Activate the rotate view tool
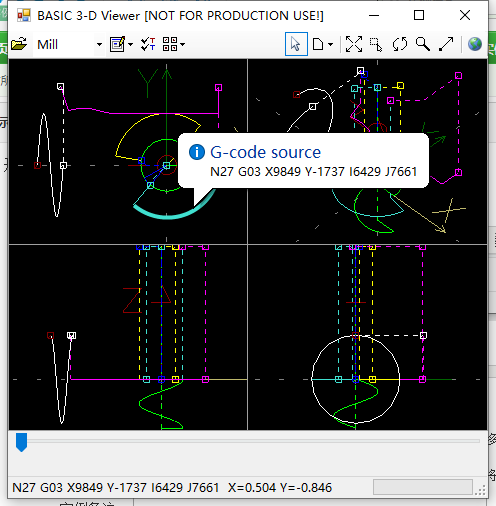Viewport: 496px width, 506px height. pos(400,44)
